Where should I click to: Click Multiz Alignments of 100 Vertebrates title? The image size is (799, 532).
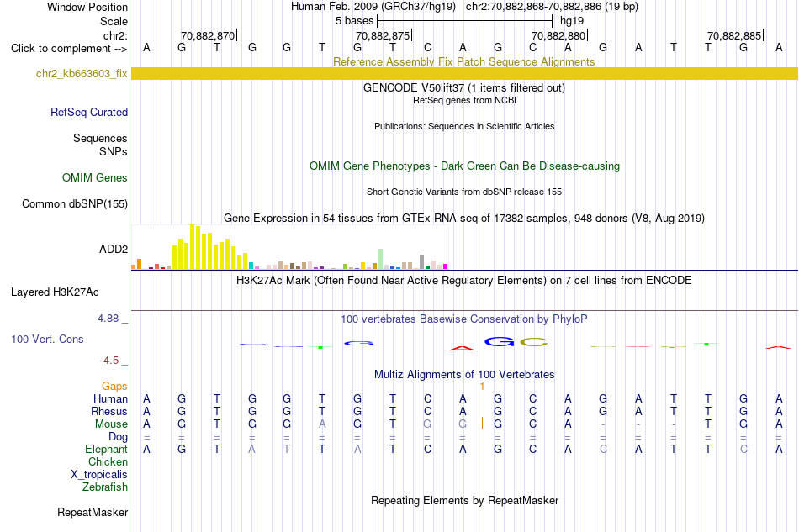click(x=464, y=375)
